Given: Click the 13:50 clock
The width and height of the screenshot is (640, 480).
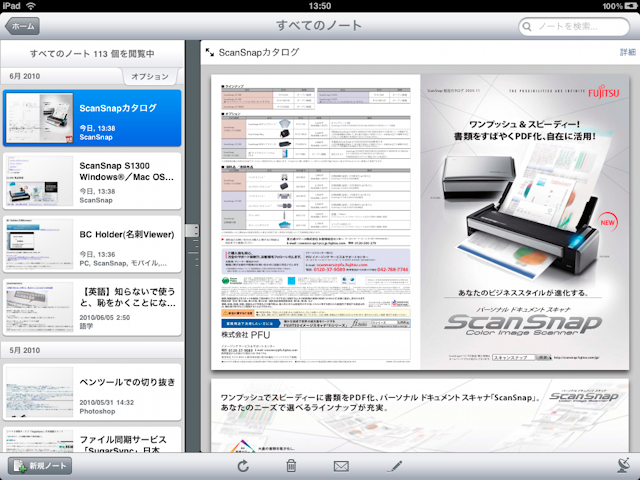Looking at the screenshot, I should pyautogui.click(x=320, y=6).
